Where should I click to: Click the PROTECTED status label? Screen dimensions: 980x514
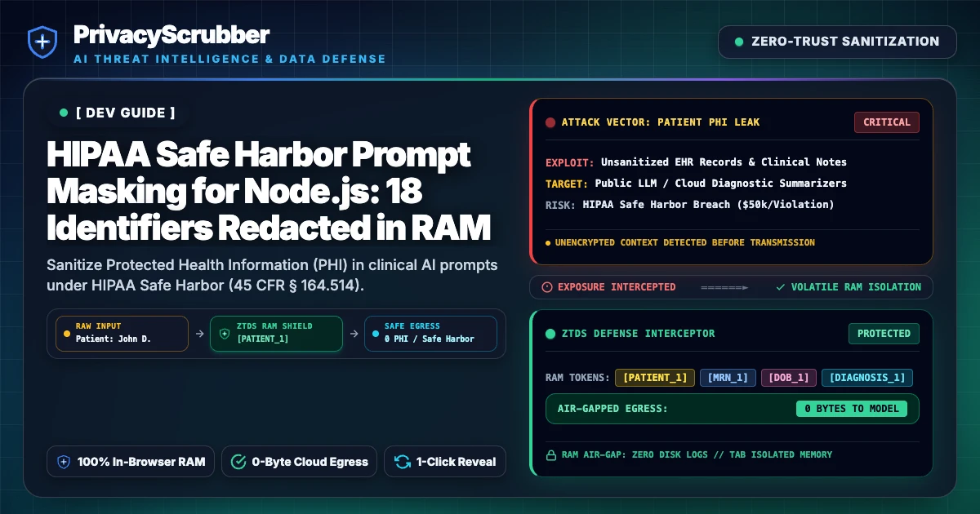[884, 334]
